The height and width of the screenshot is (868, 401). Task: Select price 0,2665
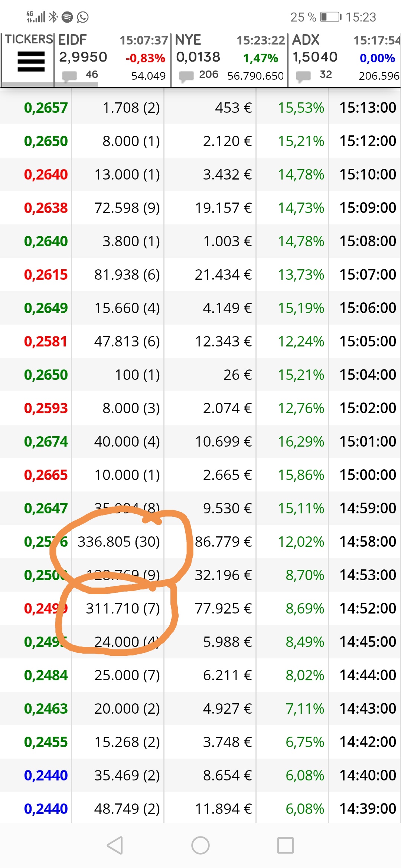coord(46,475)
